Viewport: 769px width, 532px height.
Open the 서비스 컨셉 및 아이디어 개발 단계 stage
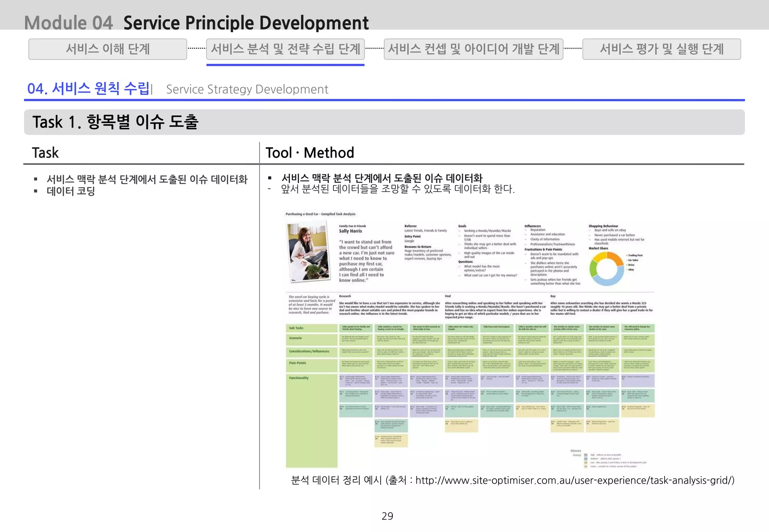tap(473, 49)
